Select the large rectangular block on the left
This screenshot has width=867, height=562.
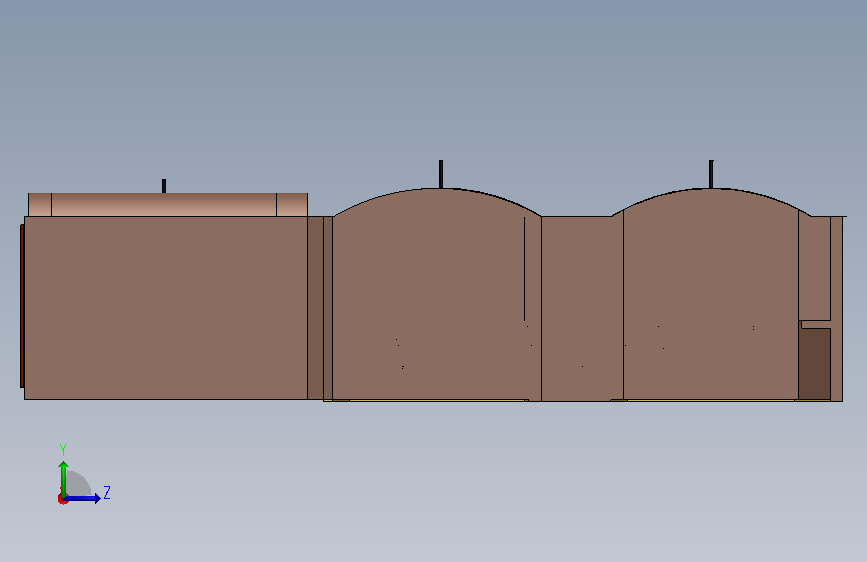(x=166, y=308)
